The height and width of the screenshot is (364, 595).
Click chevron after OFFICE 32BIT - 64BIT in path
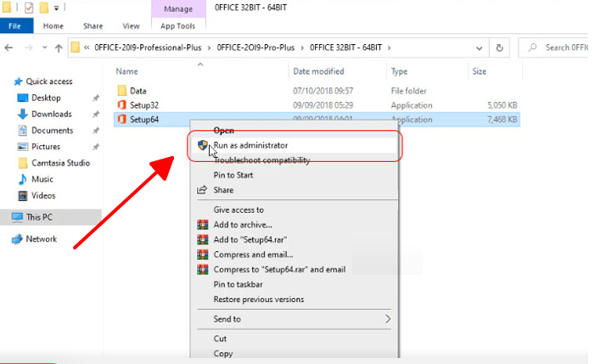coord(389,48)
